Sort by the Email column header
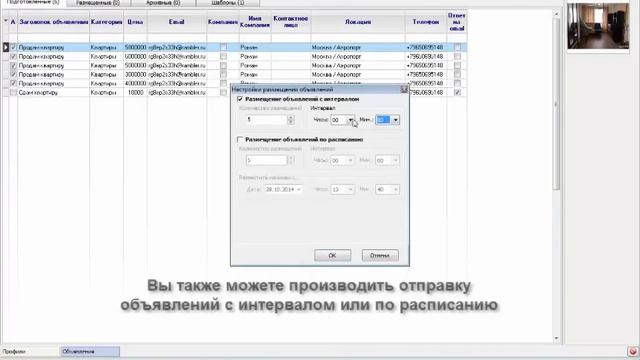This screenshot has width=640, height=360. tap(177, 22)
